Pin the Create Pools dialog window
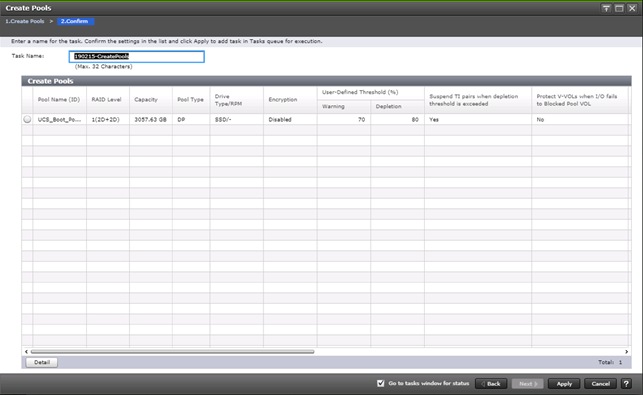Screen dimensions: 643x395 [606, 8]
